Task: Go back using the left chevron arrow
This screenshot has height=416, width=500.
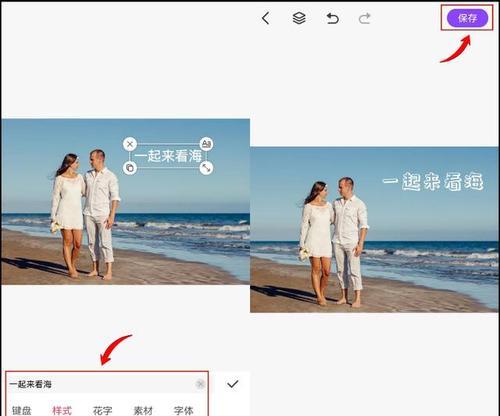Action: [266, 18]
